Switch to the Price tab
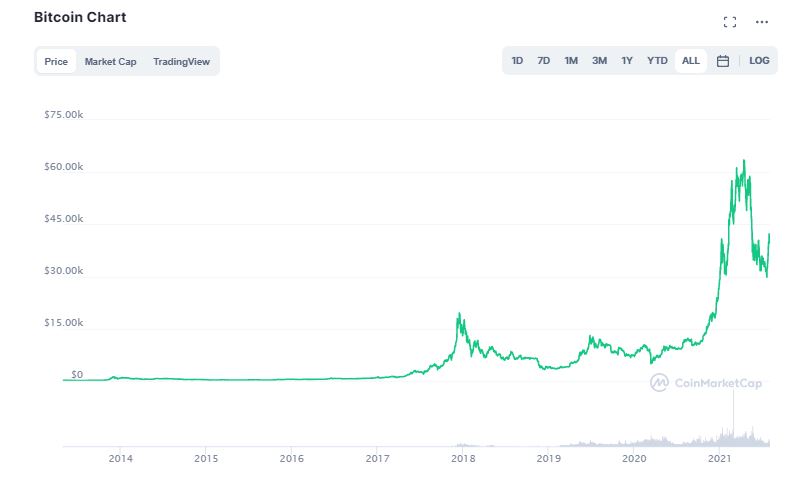 coord(56,62)
